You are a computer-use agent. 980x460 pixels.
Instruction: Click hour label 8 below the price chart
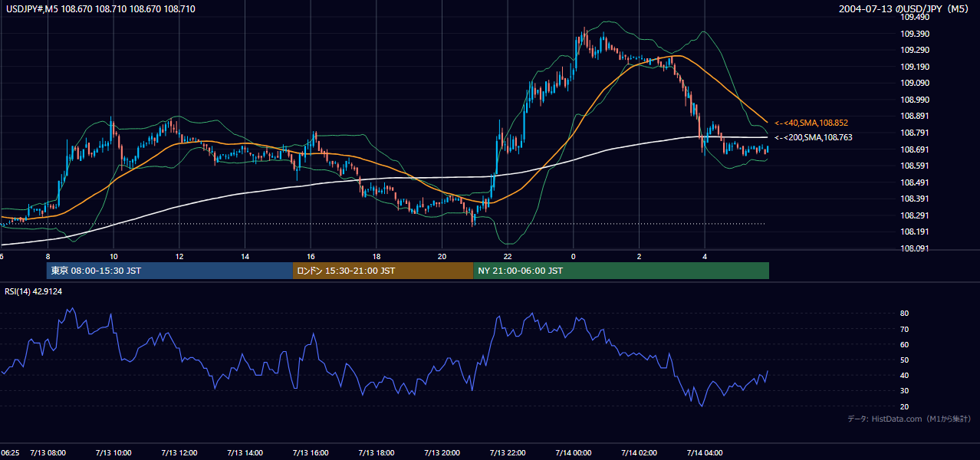click(48, 257)
